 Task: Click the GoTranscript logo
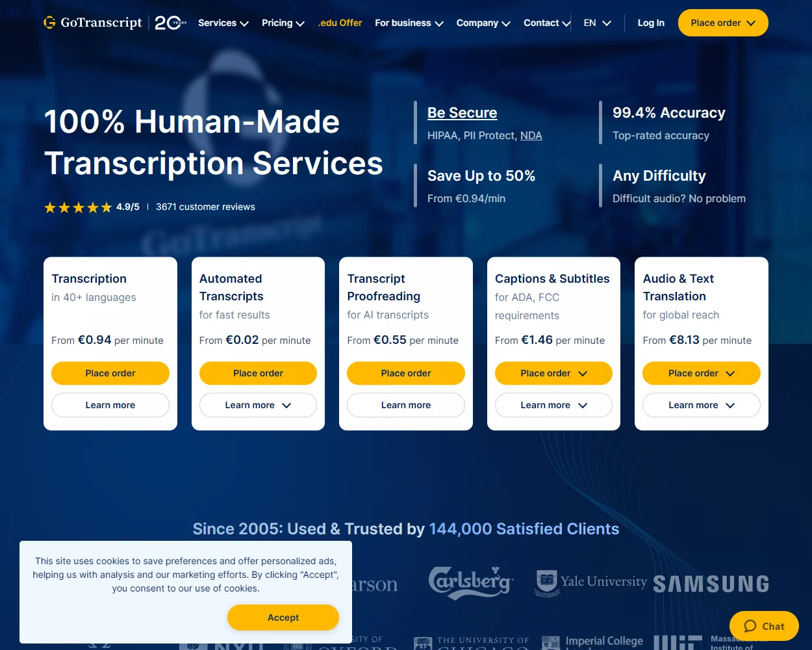pyautogui.click(x=93, y=22)
